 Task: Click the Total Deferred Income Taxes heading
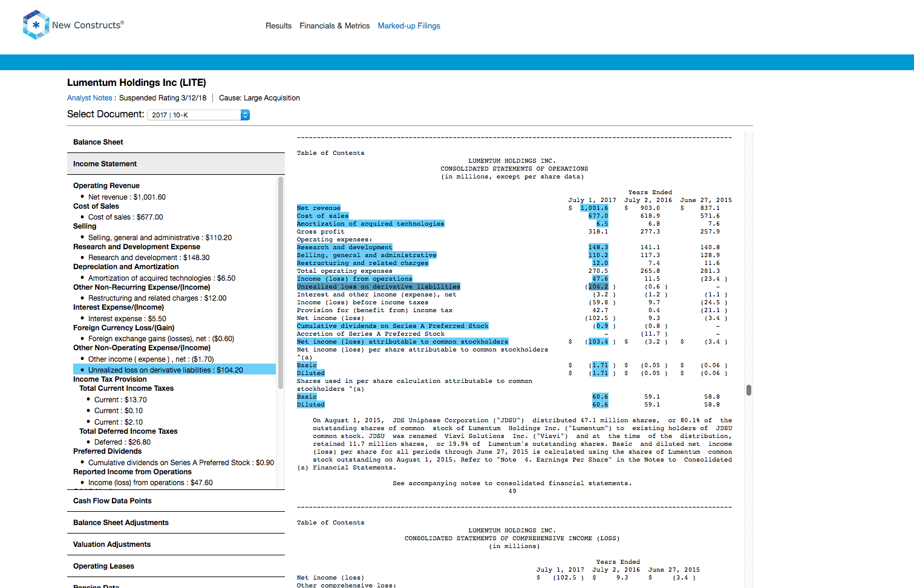[x=128, y=431]
